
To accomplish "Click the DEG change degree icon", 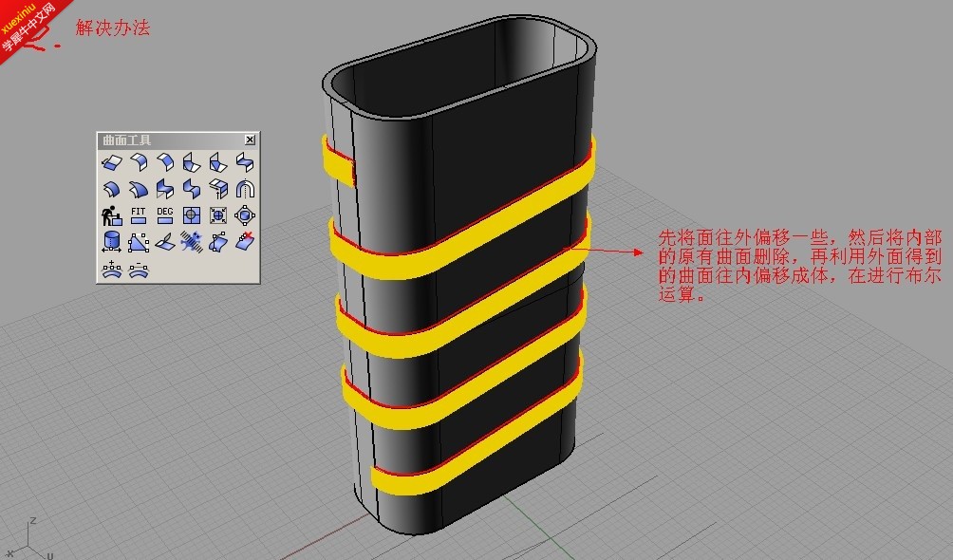I will (165, 215).
